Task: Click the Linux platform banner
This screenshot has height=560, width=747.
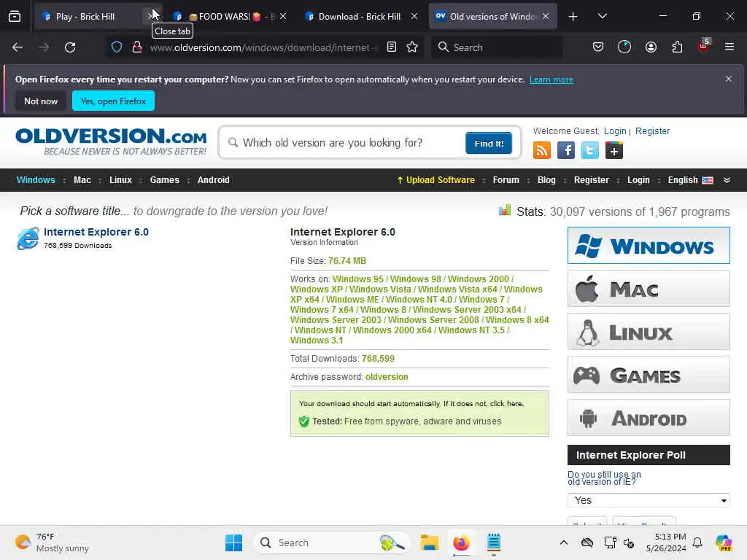Action: [x=649, y=332]
